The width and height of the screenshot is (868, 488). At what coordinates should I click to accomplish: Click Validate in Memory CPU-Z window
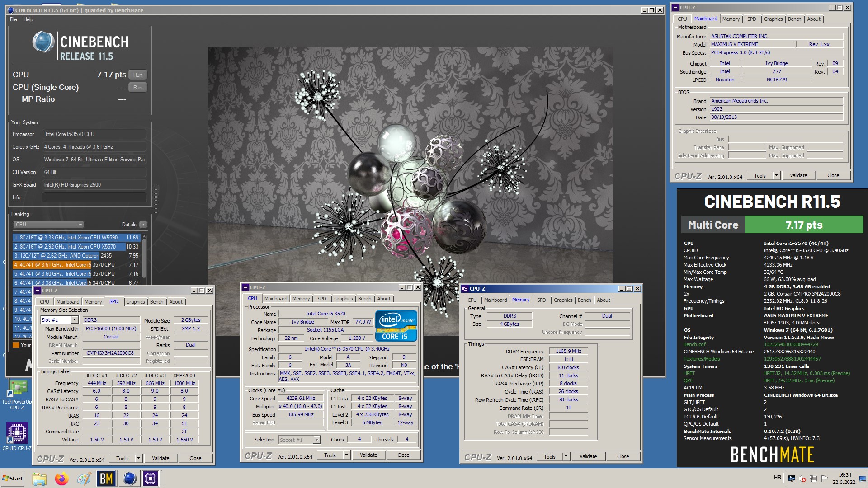click(588, 456)
